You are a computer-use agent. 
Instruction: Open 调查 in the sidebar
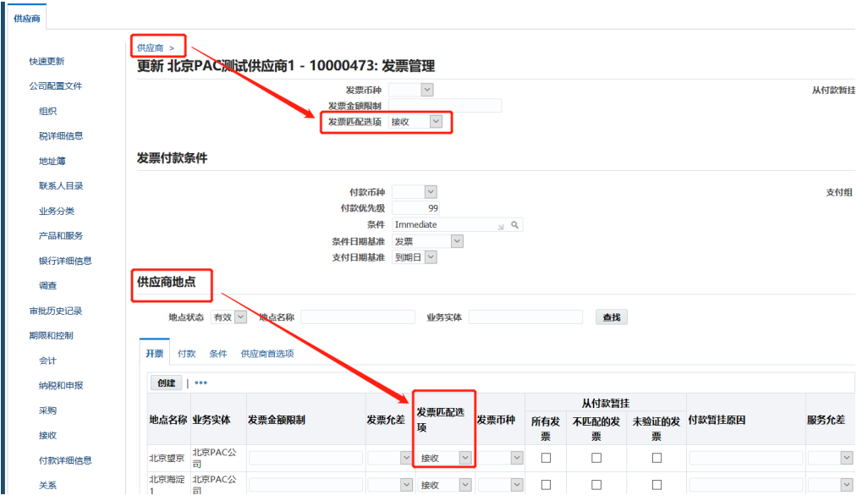(x=47, y=286)
